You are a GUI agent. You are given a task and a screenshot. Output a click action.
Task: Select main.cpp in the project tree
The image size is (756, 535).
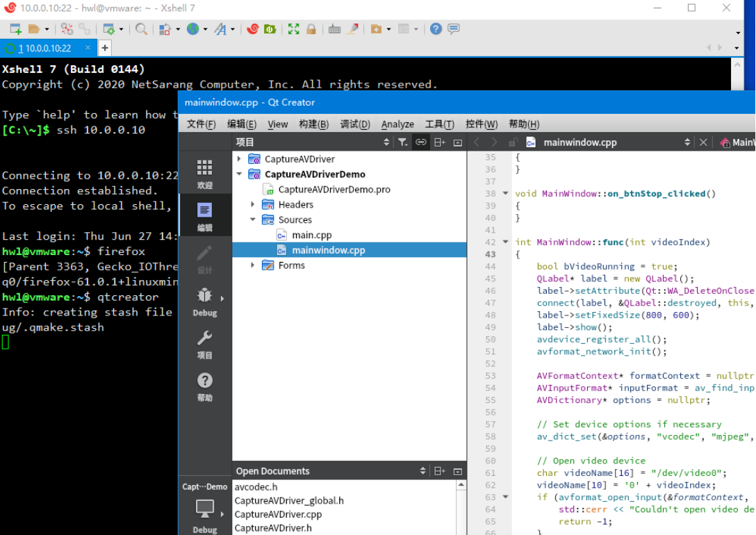tap(311, 236)
